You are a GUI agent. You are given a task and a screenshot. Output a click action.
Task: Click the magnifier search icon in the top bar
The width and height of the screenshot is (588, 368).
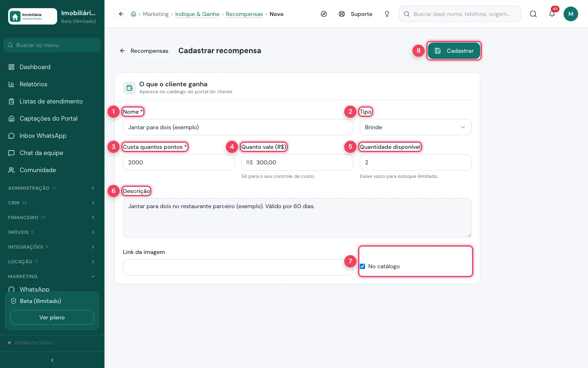tap(533, 14)
